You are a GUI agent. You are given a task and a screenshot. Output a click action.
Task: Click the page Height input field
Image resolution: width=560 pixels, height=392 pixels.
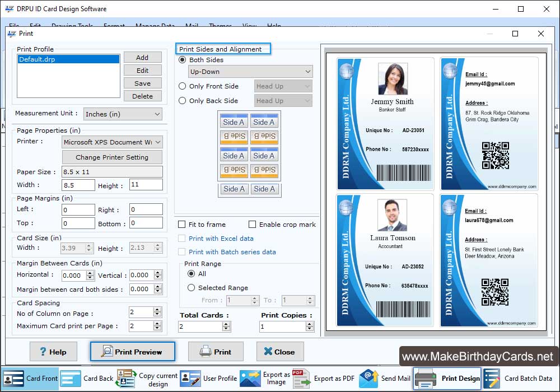146,185
